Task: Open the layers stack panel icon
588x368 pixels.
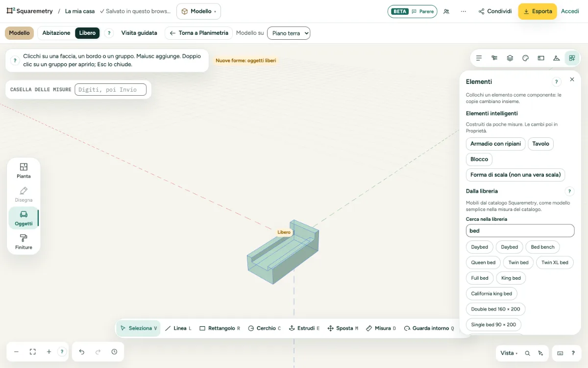Action: 510,58
